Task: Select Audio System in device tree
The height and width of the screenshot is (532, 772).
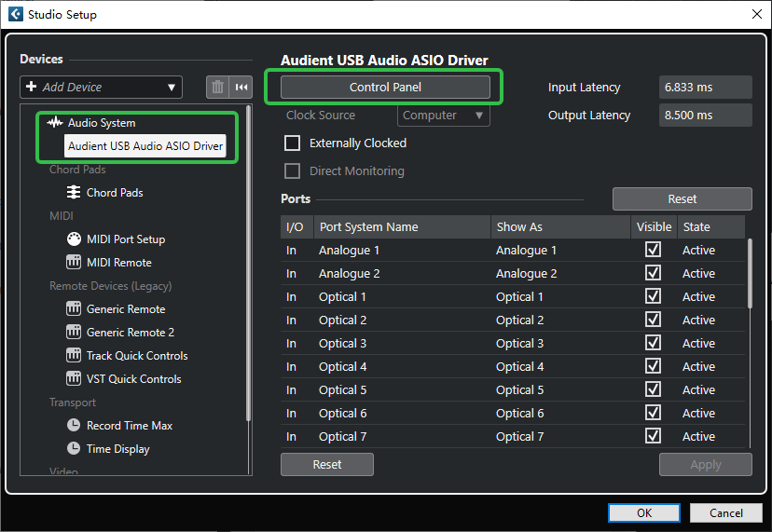Action: pyautogui.click(x=102, y=123)
